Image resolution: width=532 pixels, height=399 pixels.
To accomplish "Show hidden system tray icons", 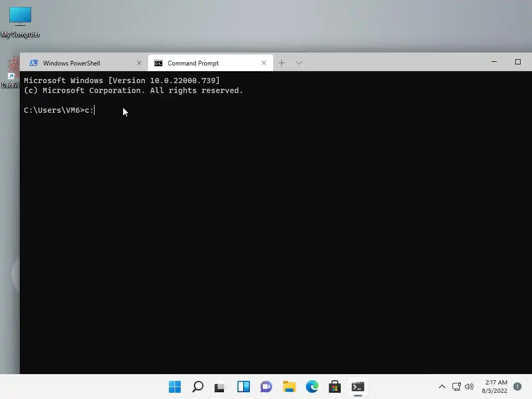I will [x=442, y=387].
